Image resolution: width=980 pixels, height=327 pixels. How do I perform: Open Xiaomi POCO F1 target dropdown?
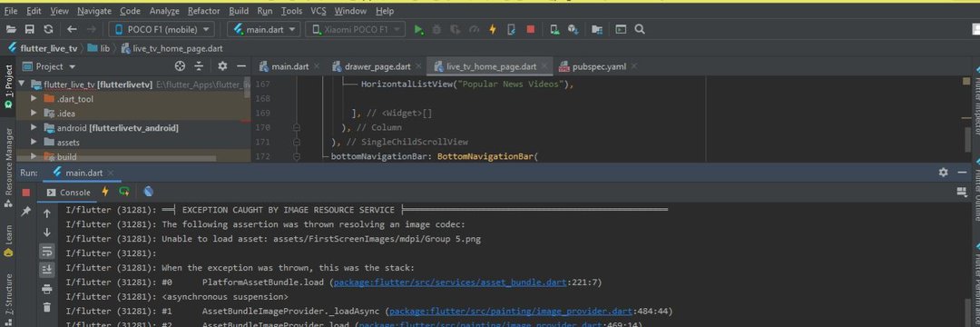coord(355,29)
